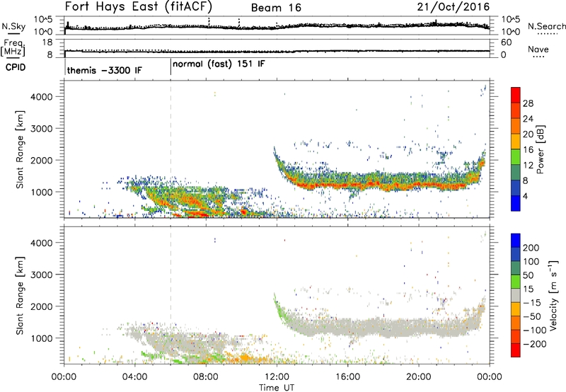
Task: Click the "04:00" time tick label
Action: coord(135,377)
